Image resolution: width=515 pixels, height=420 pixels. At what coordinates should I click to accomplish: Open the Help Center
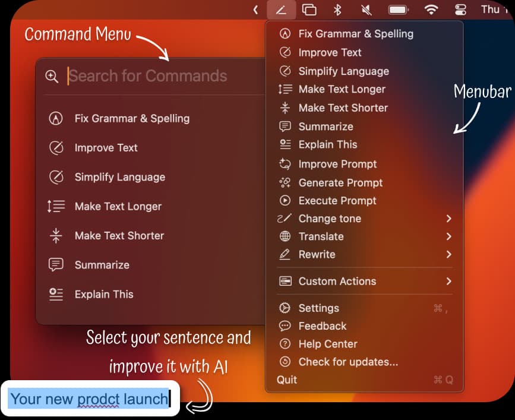pos(327,344)
